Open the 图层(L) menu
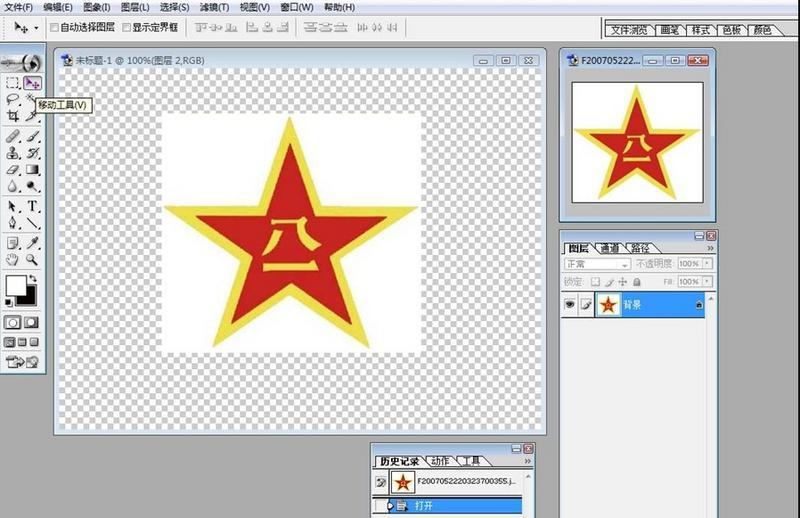Viewport: 800px width, 518px height. (x=135, y=7)
